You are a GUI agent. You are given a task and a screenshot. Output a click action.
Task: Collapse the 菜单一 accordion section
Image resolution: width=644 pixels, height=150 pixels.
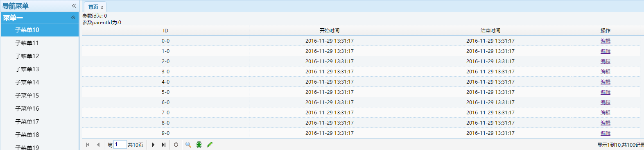click(x=73, y=18)
